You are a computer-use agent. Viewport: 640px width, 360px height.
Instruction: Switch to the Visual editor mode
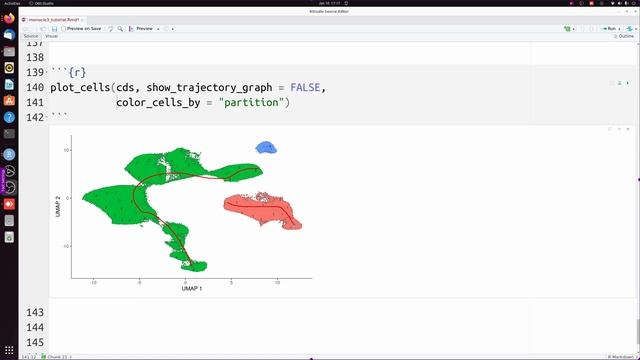click(51, 36)
